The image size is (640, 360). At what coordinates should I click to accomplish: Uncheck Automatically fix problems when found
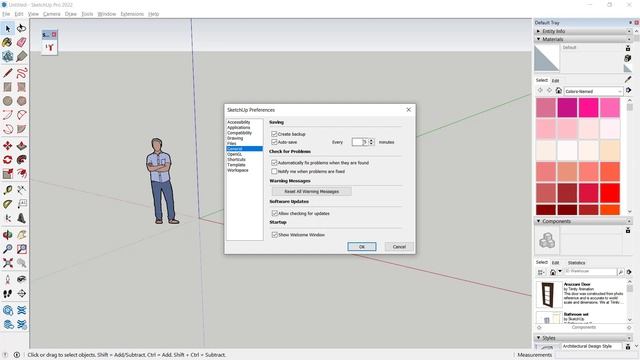point(274,162)
